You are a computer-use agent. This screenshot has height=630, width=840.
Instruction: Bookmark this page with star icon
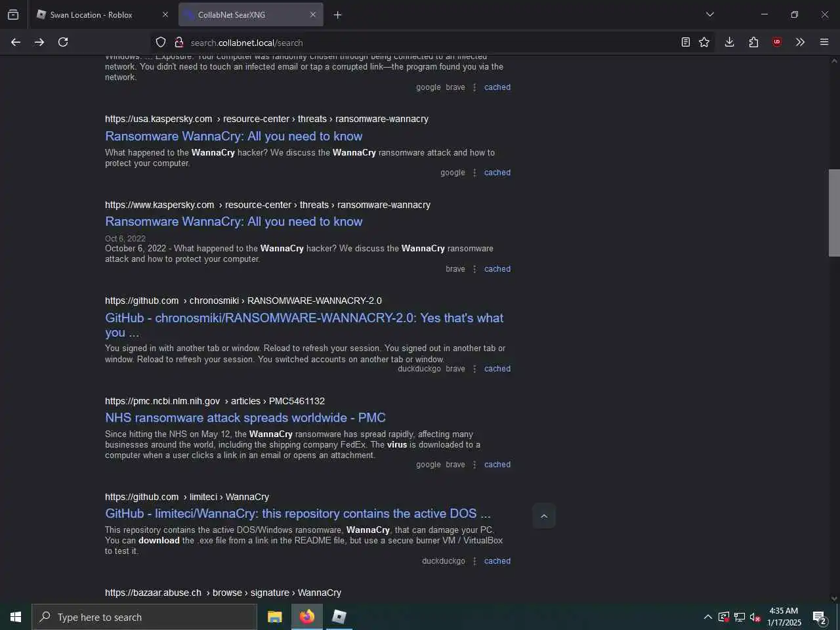click(x=704, y=42)
